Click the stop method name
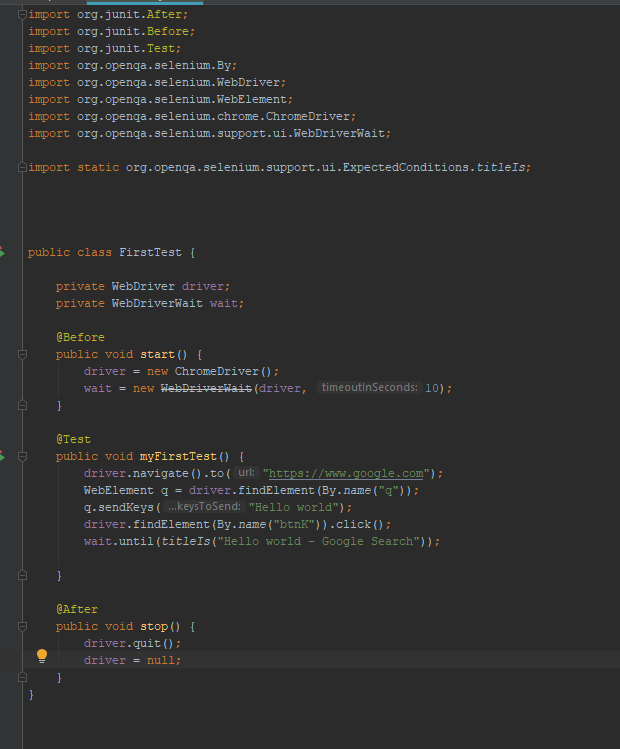The width and height of the screenshot is (620, 749). coord(154,626)
